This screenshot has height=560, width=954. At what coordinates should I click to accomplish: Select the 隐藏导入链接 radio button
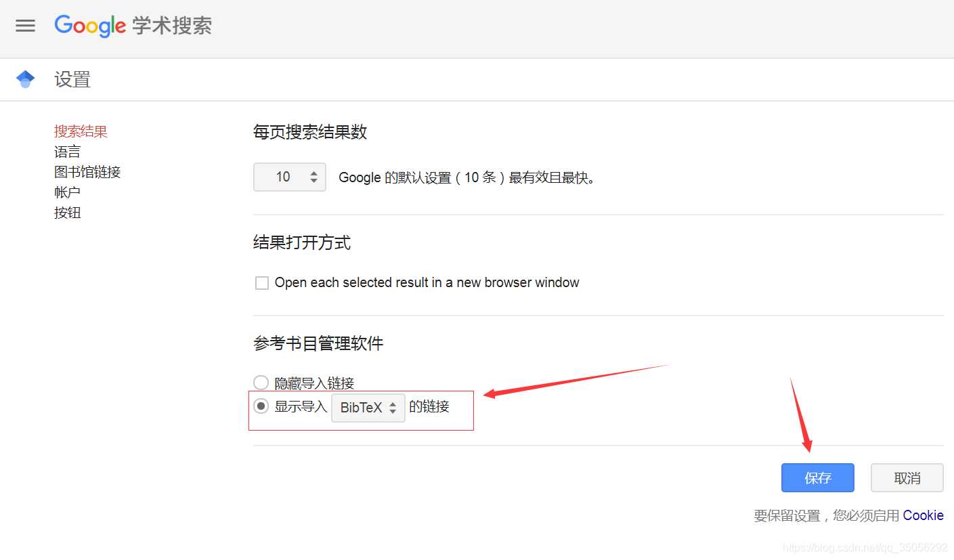coord(261,383)
